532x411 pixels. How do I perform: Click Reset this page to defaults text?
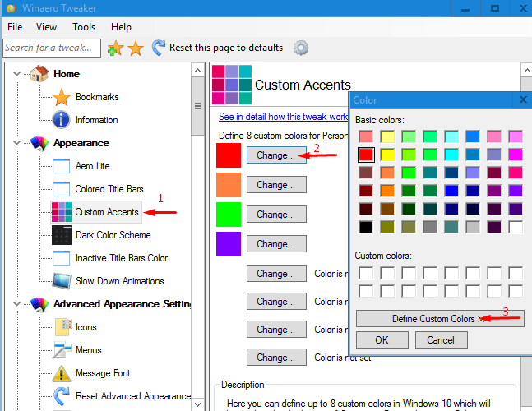tap(226, 48)
